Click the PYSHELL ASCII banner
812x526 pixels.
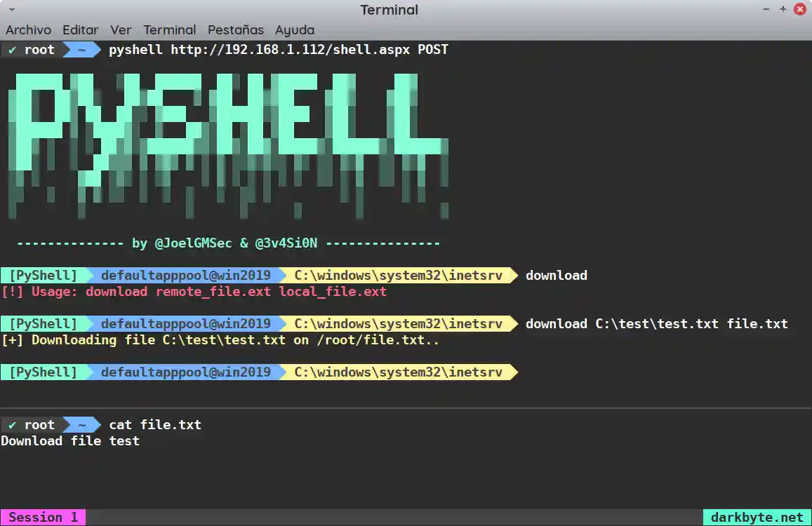click(228, 146)
